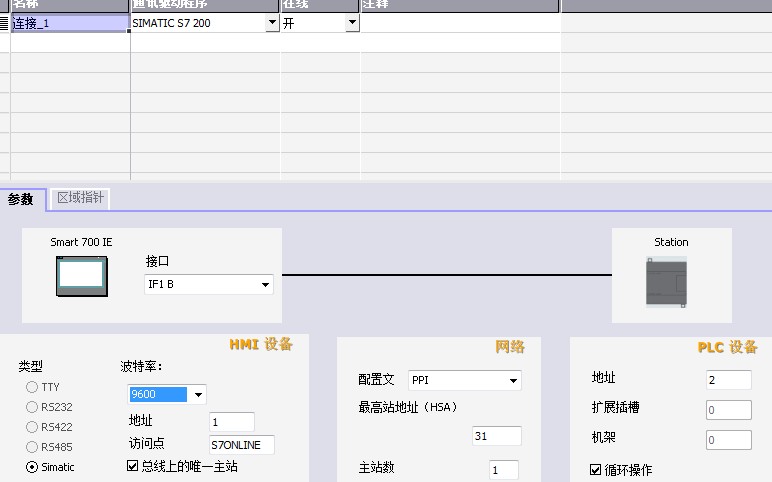Click the 最高站地址 HSA field

click(497, 436)
